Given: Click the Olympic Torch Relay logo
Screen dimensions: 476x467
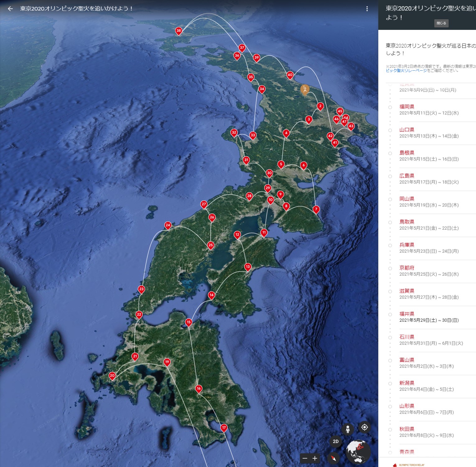Looking at the screenshot, I should 409,465.
